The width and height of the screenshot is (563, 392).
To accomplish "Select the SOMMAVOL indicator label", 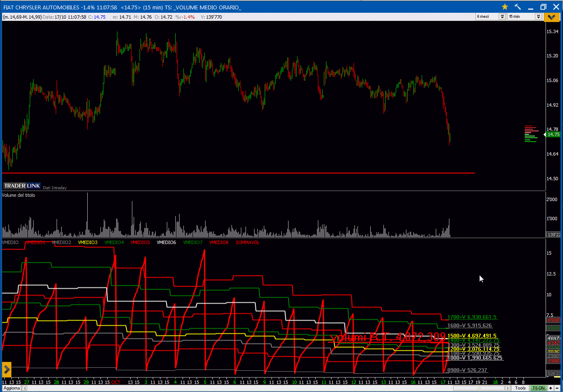I will pyautogui.click(x=247, y=242).
